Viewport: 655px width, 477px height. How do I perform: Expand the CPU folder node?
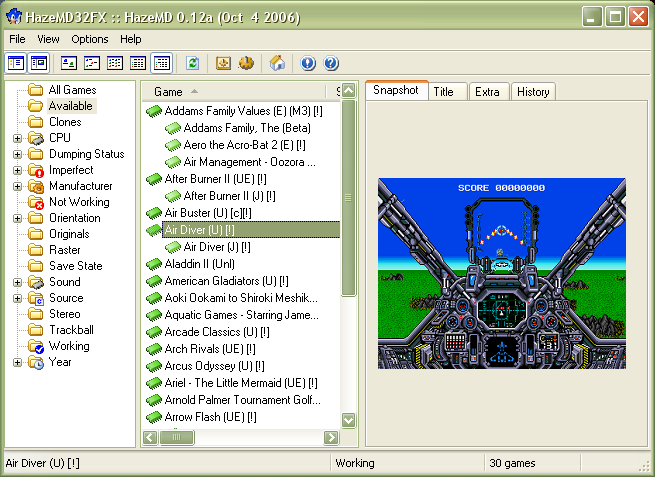pos(18,138)
